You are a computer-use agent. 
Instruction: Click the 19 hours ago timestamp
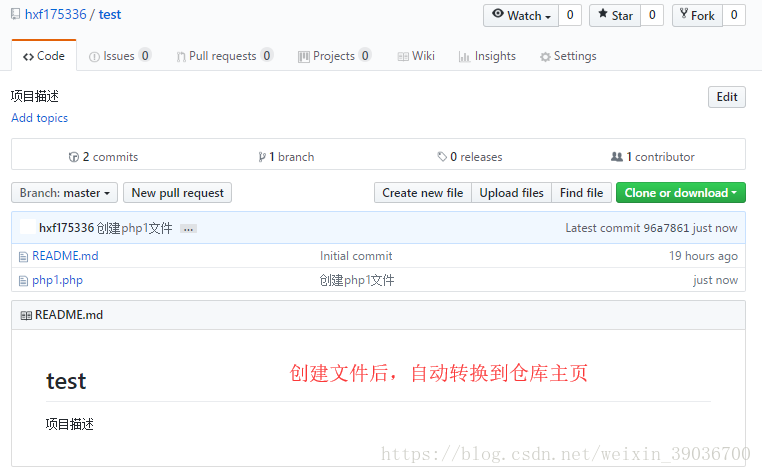pyautogui.click(x=703, y=256)
